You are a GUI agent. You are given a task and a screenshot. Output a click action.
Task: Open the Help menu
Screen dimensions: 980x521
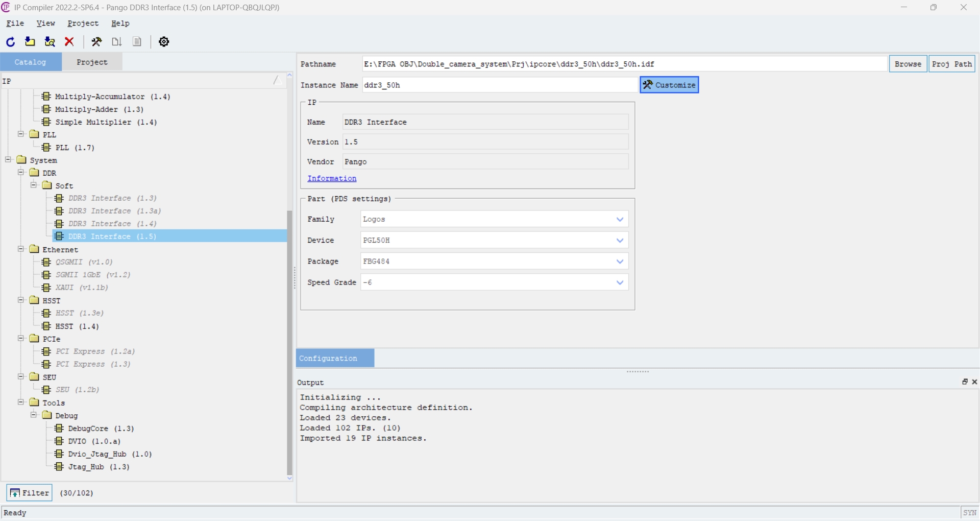120,23
